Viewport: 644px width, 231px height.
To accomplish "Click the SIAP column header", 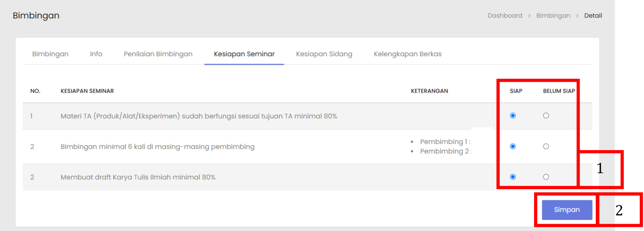I will 516,91.
